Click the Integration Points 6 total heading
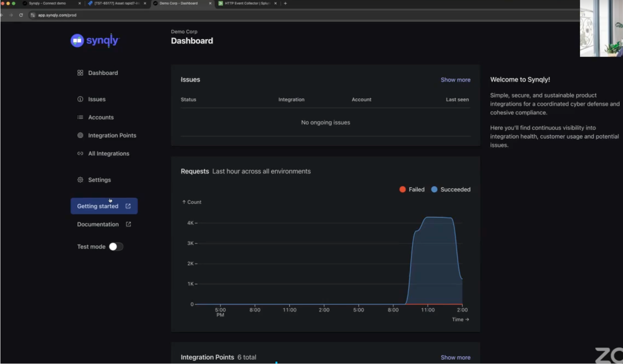The height and width of the screenshot is (364, 623). coord(218,357)
